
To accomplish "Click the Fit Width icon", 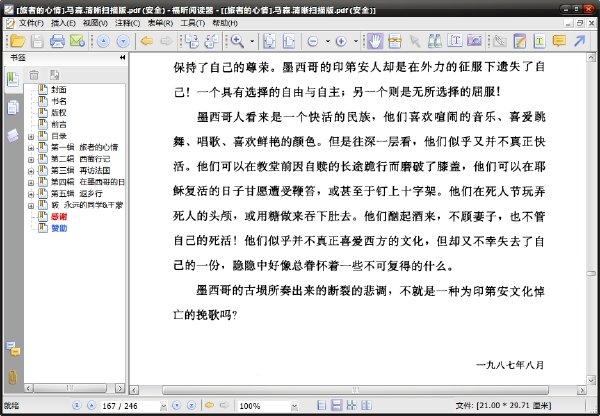I will [289, 41].
